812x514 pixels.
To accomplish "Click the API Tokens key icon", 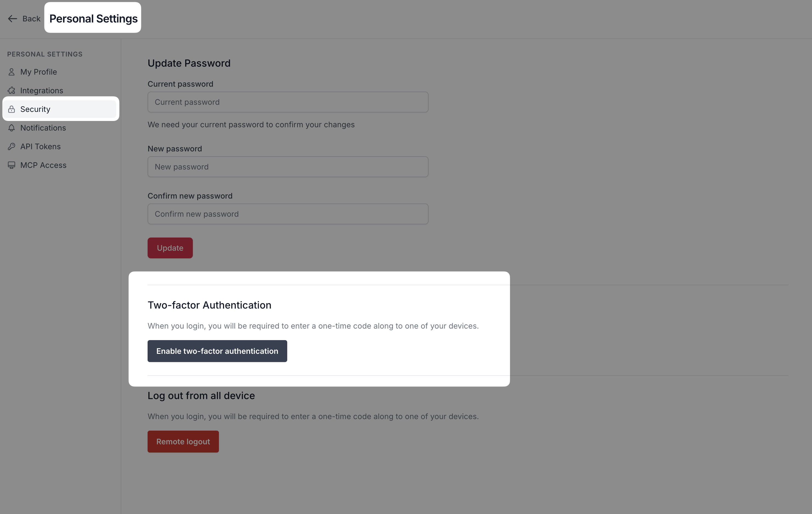I will tap(12, 147).
